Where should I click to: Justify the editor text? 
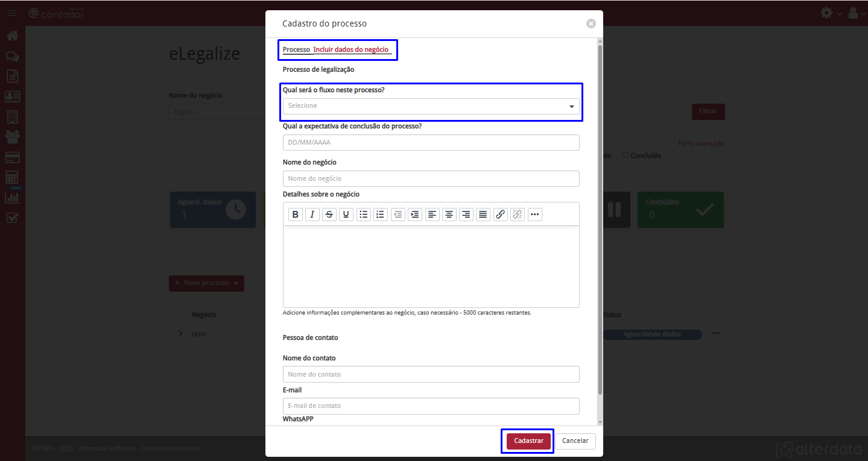(x=483, y=214)
